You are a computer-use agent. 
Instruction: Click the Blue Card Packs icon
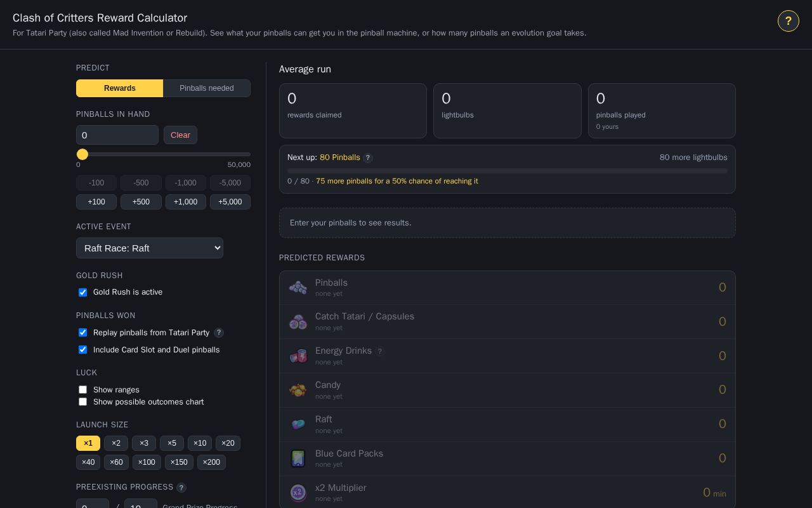[x=298, y=458]
